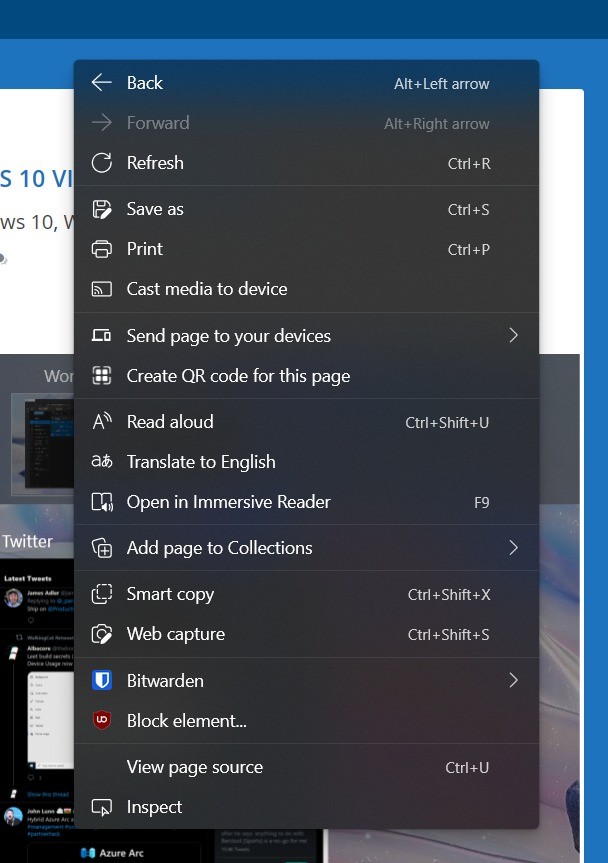Click the Back arrow icon
This screenshot has width=608, height=863.
(101, 83)
